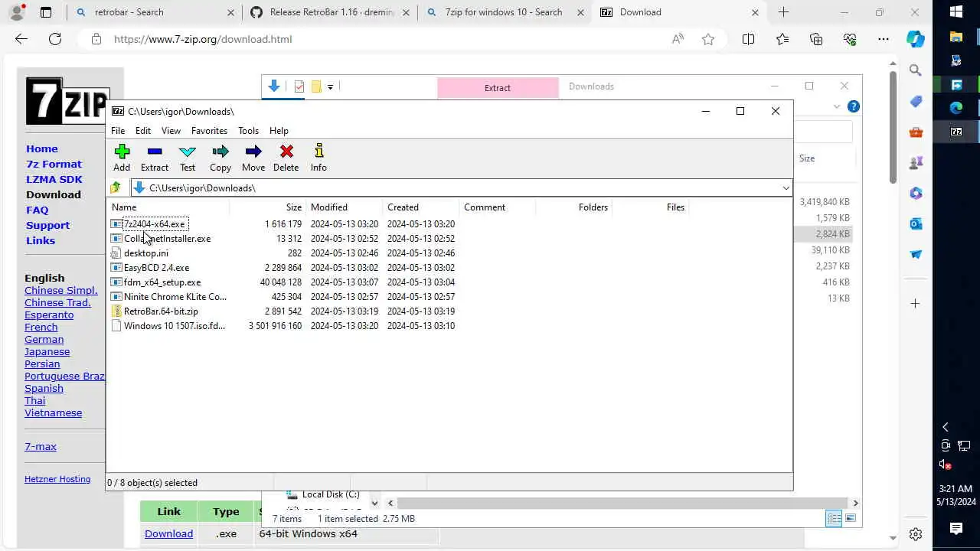Click the Edge back navigation arrow
Image resolution: width=980 pixels, height=551 pixels.
[21, 39]
